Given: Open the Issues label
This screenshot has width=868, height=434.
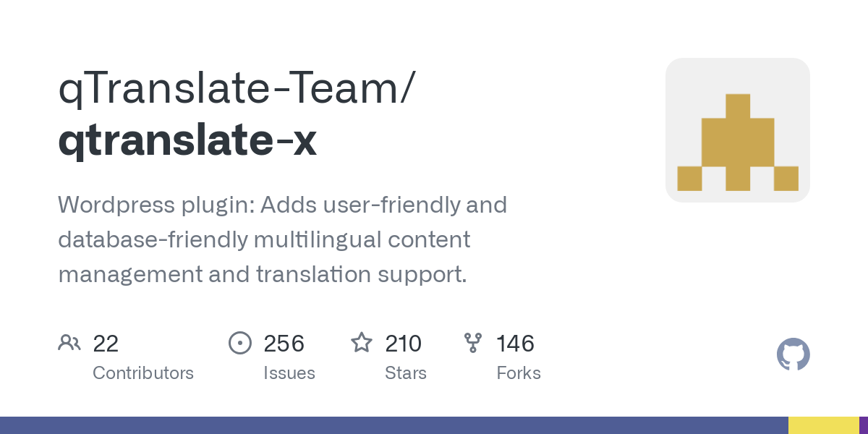Looking at the screenshot, I should click(x=289, y=373).
